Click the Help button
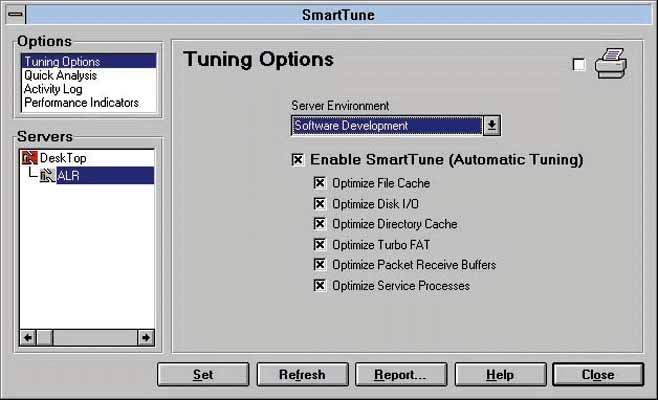This screenshot has width=658, height=400. (499, 375)
